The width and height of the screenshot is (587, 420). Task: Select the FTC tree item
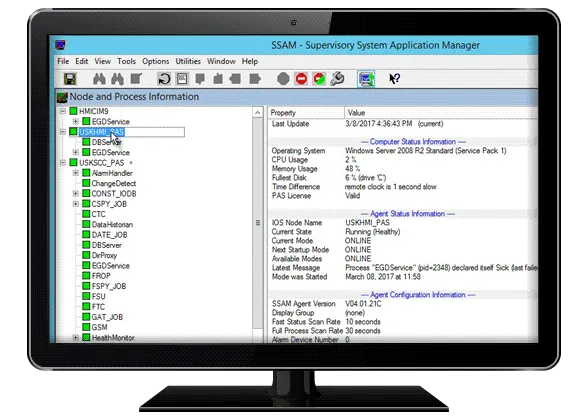(x=98, y=307)
